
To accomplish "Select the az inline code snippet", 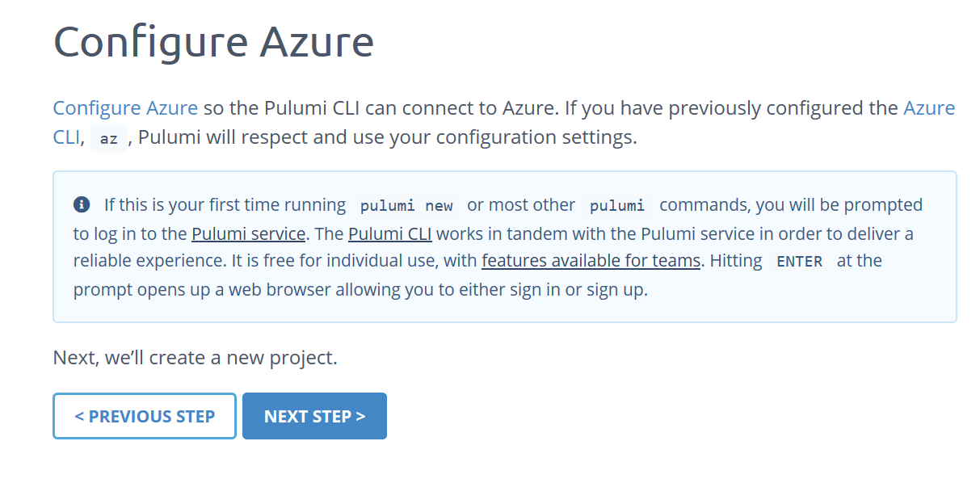I will click(108, 138).
